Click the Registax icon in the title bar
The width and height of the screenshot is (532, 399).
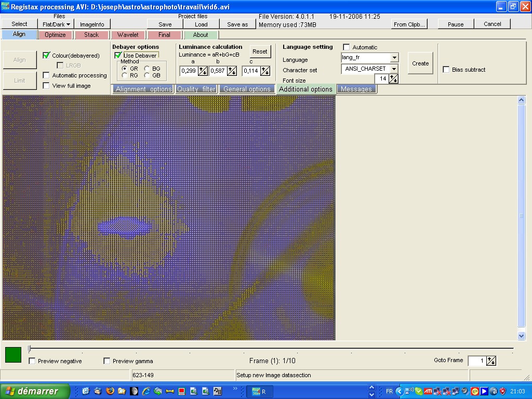(x=5, y=6)
